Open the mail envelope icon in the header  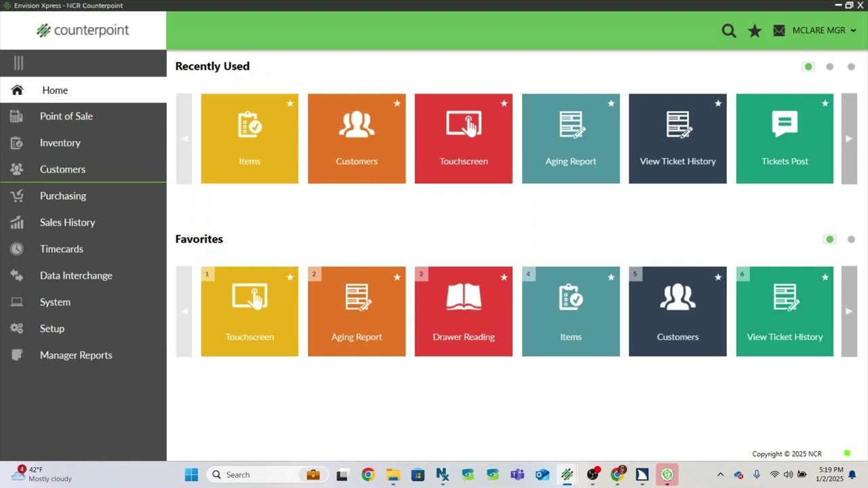(x=779, y=30)
